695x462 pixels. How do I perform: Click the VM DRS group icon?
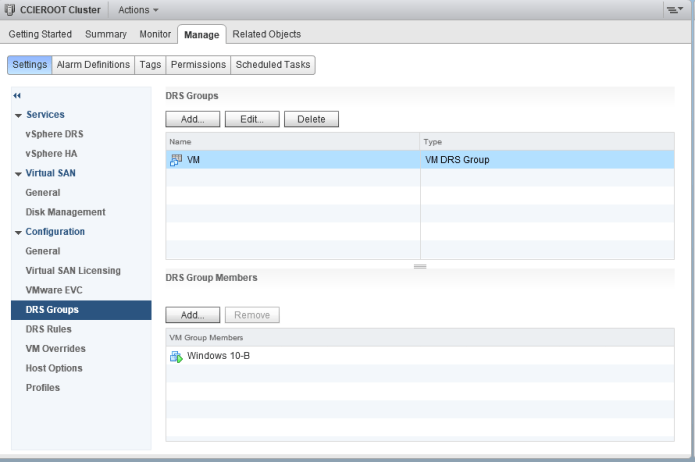click(176, 160)
